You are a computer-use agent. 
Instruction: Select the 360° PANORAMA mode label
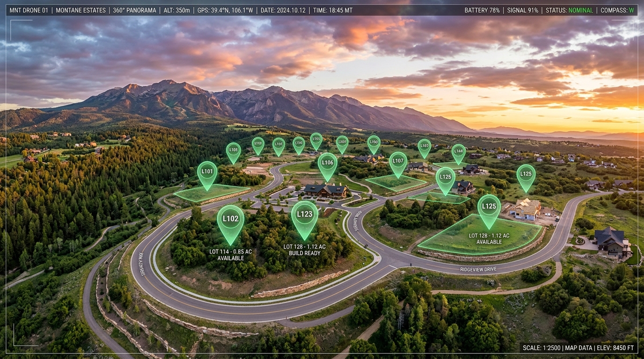tap(134, 10)
